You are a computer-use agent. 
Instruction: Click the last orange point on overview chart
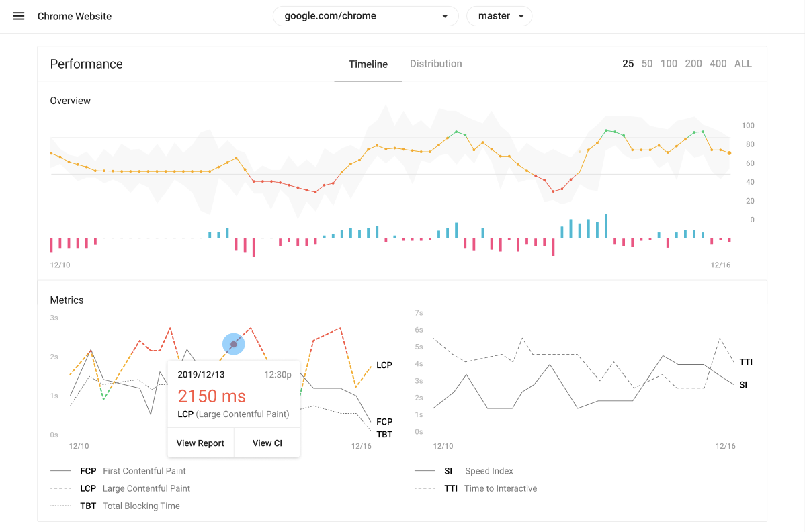(x=729, y=153)
